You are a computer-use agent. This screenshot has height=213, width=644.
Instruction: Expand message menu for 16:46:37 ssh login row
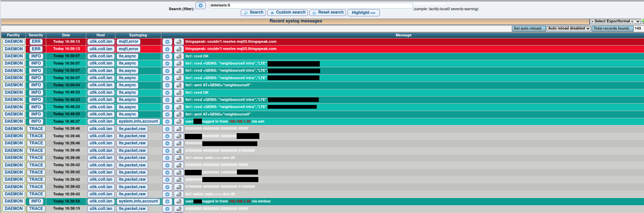[167, 122]
